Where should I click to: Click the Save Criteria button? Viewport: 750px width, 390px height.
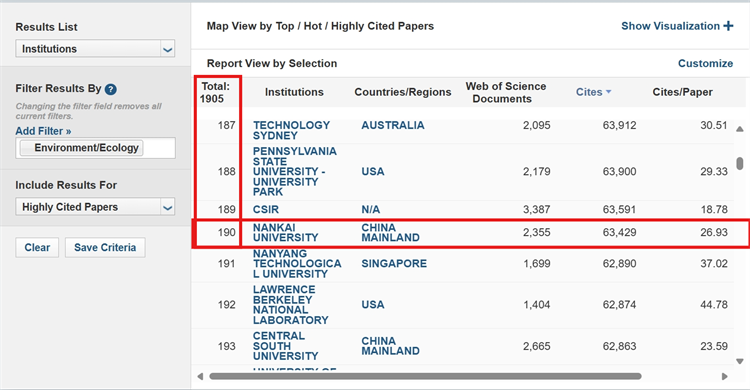pos(105,247)
